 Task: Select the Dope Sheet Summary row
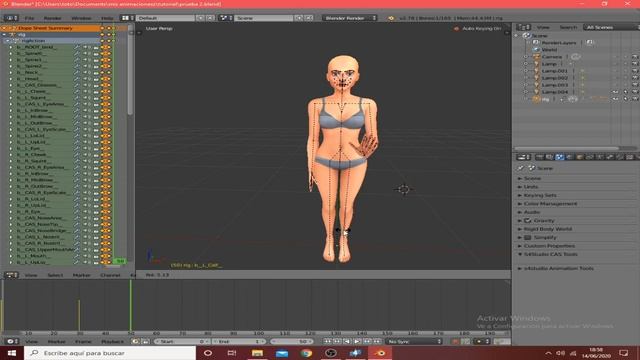coord(51,28)
